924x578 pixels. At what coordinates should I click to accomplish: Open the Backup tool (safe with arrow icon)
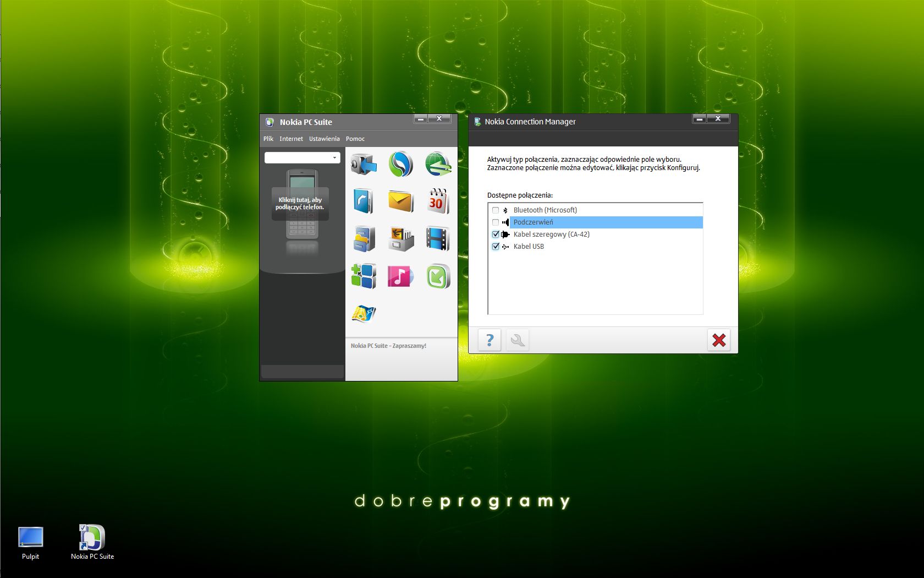[364, 164]
